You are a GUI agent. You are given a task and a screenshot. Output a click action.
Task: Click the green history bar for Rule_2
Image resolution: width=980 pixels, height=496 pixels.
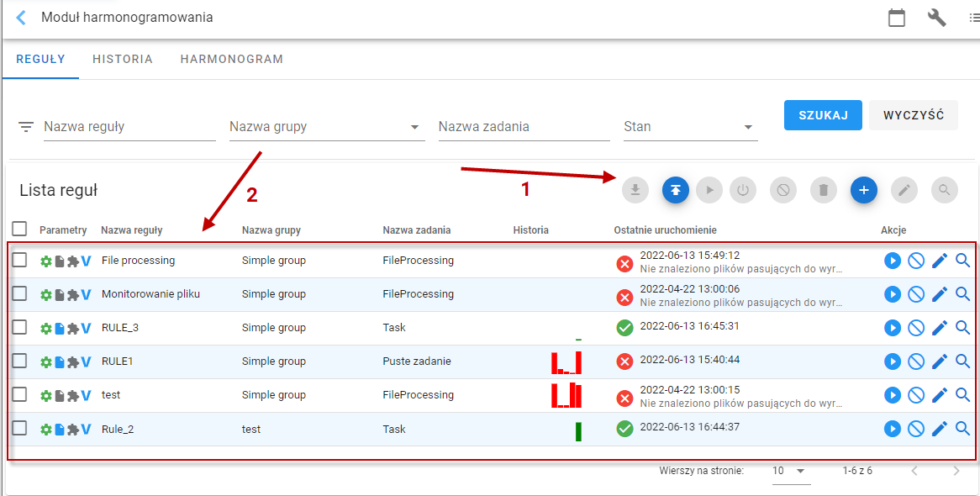579,431
